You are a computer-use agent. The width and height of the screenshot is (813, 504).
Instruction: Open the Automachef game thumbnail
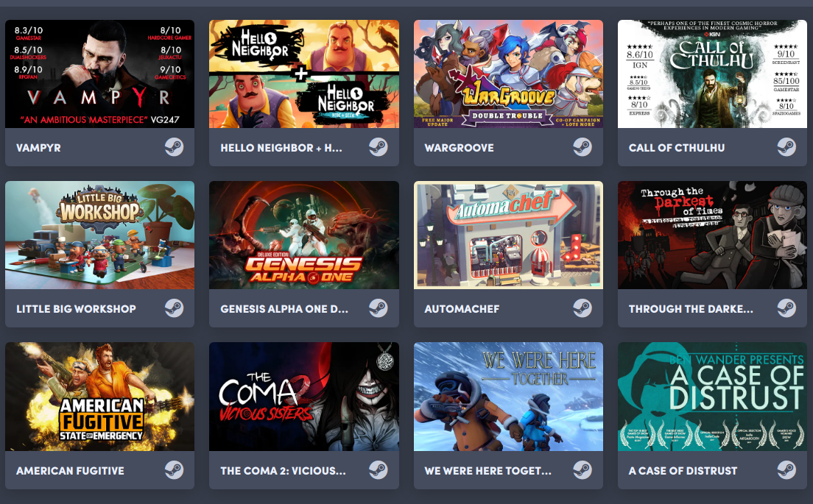[x=508, y=235]
